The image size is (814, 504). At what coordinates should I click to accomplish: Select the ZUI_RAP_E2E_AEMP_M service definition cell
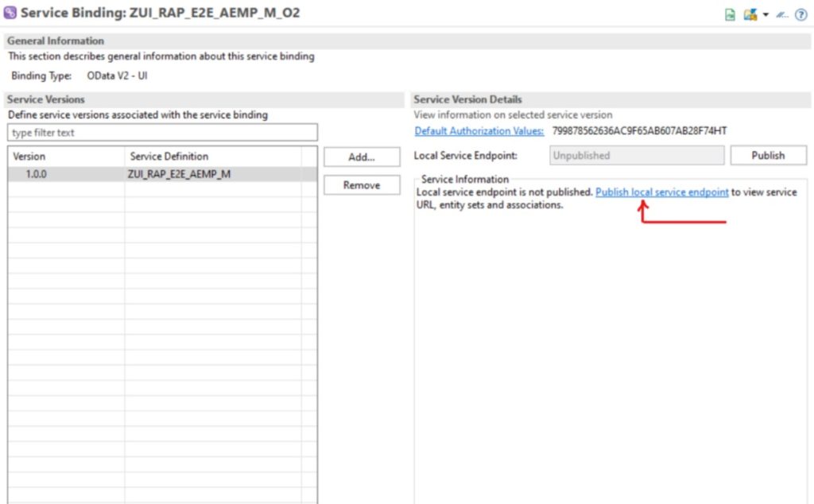(179, 174)
